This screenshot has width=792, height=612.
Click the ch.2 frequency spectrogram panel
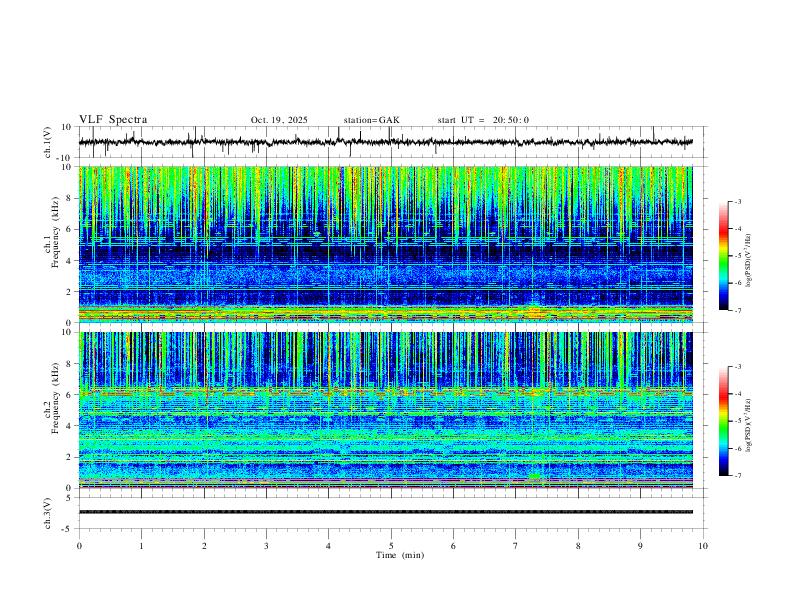[x=385, y=410]
